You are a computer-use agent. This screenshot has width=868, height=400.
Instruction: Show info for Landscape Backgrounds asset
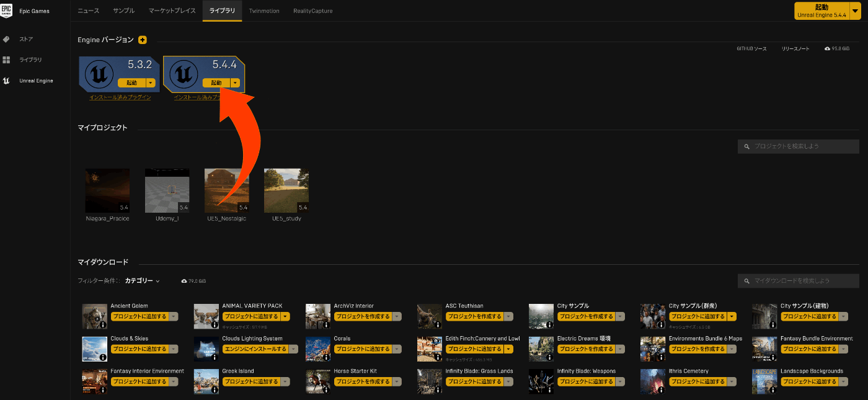[x=773, y=390]
